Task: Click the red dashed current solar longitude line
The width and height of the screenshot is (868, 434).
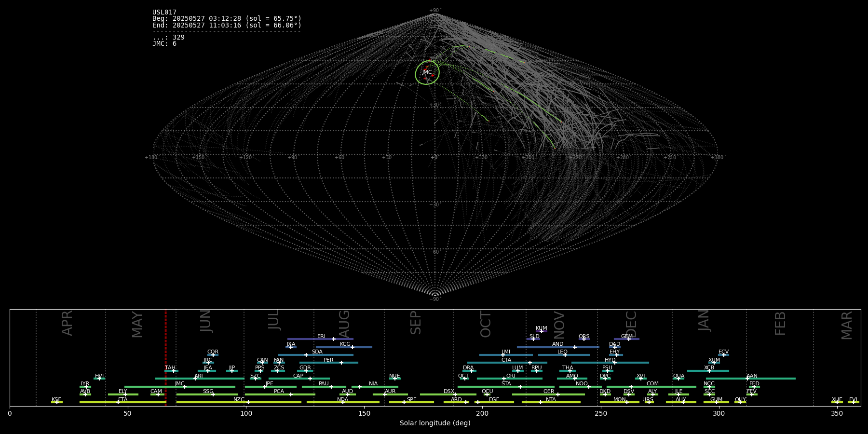Action: [x=165, y=357]
